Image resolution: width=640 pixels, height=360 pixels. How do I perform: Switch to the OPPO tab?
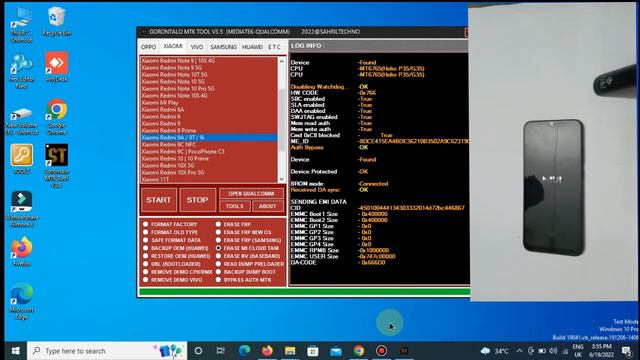coord(149,47)
